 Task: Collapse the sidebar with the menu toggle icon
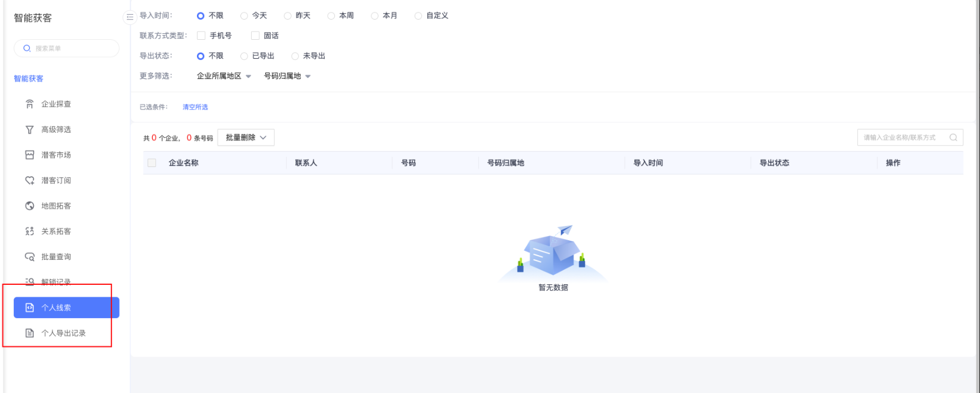pos(130,17)
